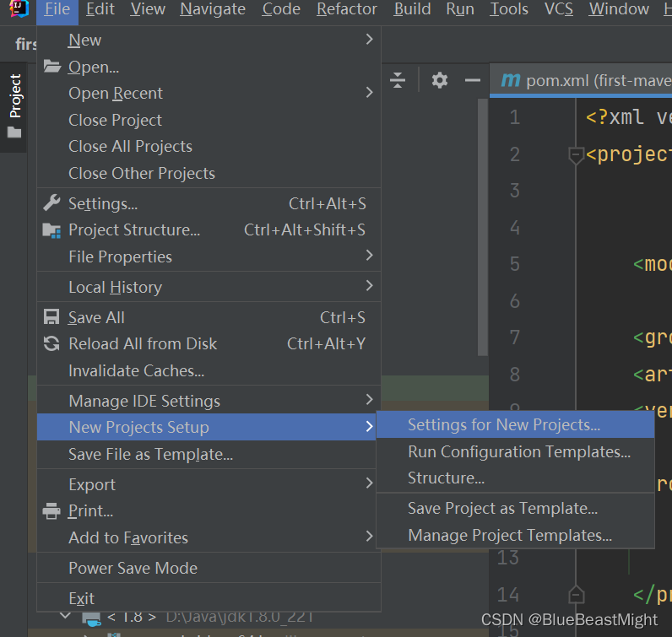This screenshot has width=672, height=637.
Task: Toggle the Project tool window sidebar tab
Action: (14, 107)
